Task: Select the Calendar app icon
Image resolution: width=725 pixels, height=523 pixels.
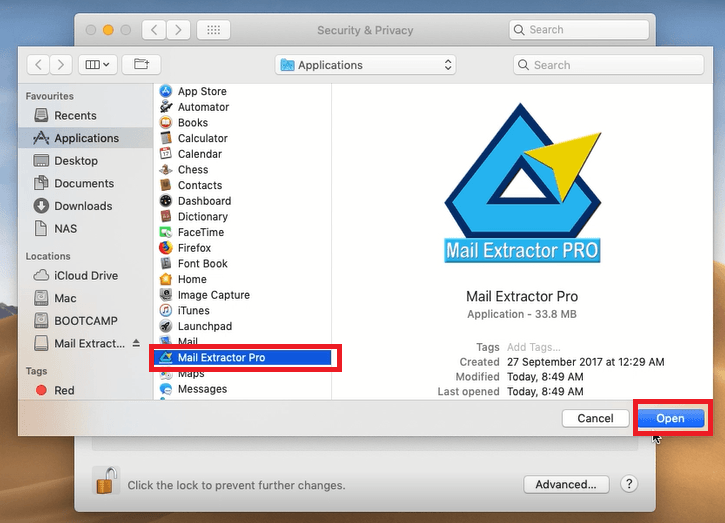Action: [166, 154]
